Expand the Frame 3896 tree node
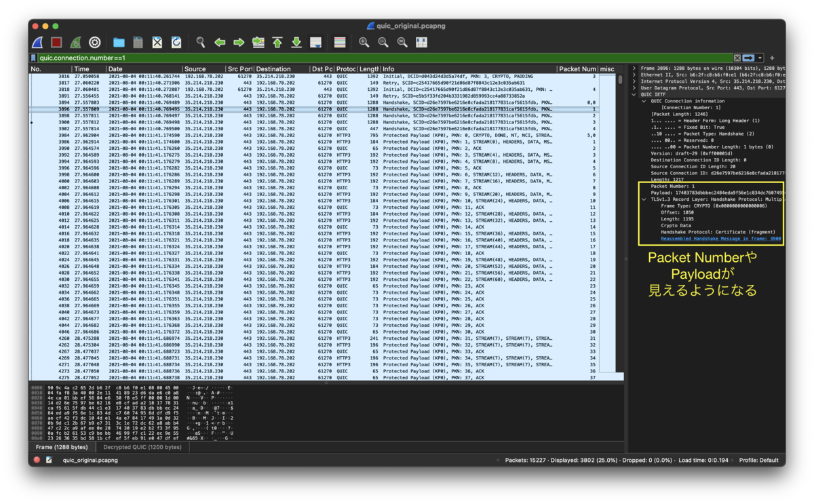This screenshot has height=504, width=814. pyautogui.click(x=634, y=69)
